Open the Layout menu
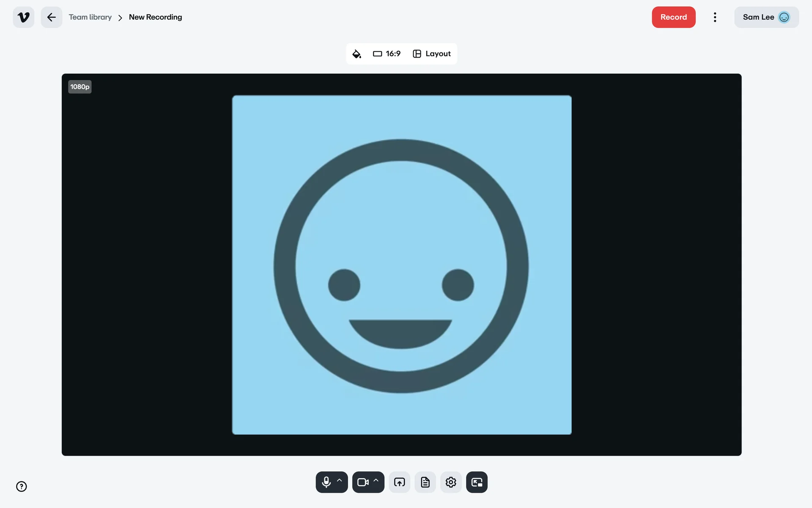The image size is (812, 508). point(432,54)
